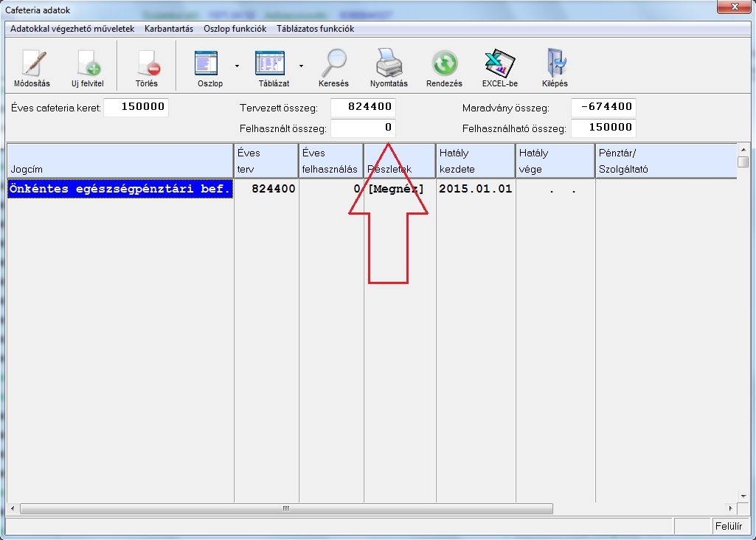The image size is (756, 540).
Task: Click the [Megnéz] details link
Action: click(x=396, y=189)
